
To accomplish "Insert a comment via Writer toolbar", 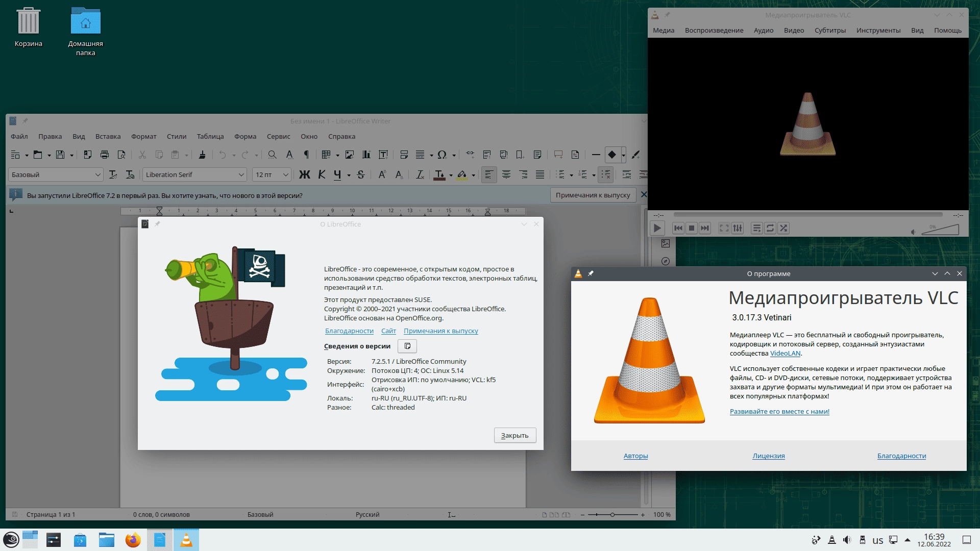I will [x=558, y=155].
